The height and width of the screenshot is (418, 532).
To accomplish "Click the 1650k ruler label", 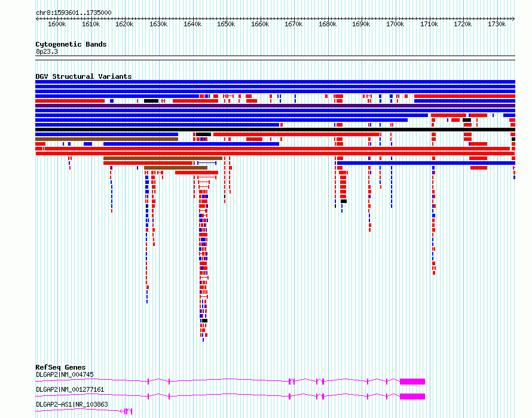I will [226, 24].
